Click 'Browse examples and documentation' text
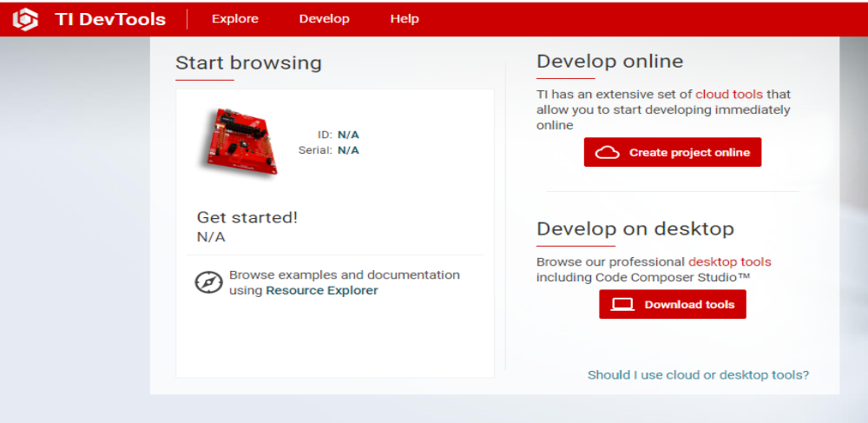The image size is (868, 423). click(x=345, y=274)
